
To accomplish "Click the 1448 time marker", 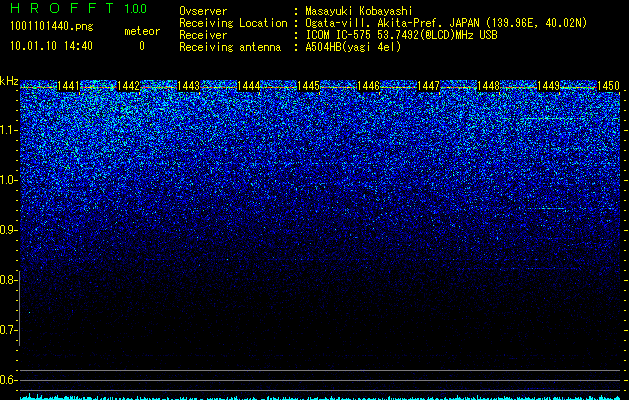I will point(489,86).
